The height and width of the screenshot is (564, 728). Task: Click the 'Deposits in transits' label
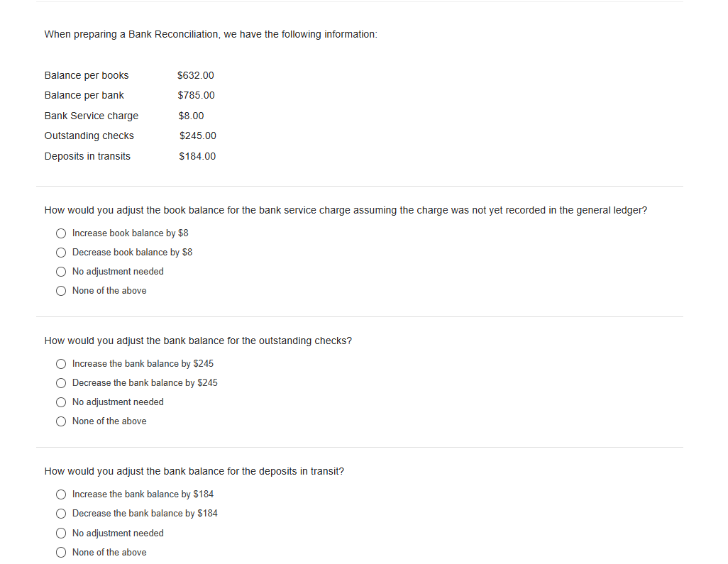87,156
